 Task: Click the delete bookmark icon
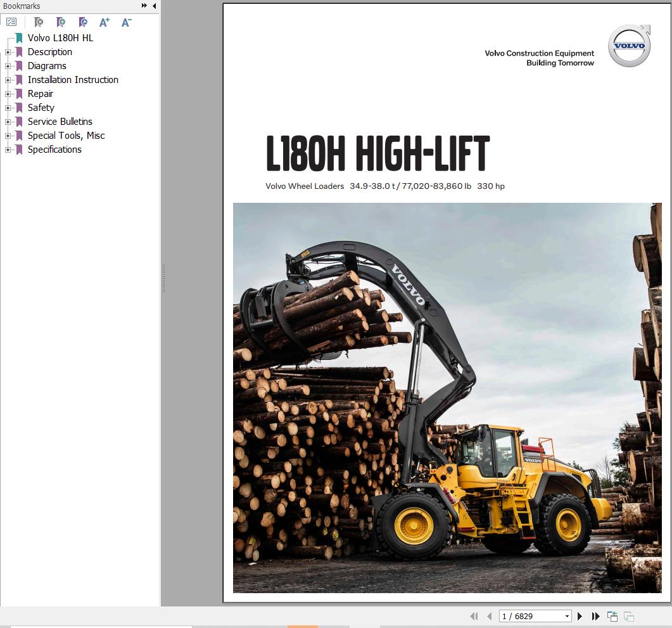39,22
